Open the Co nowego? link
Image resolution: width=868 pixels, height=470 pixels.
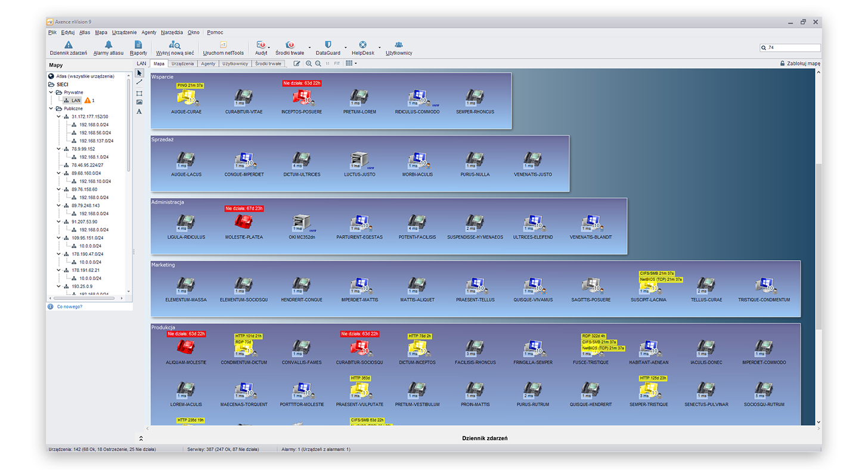pos(69,307)
